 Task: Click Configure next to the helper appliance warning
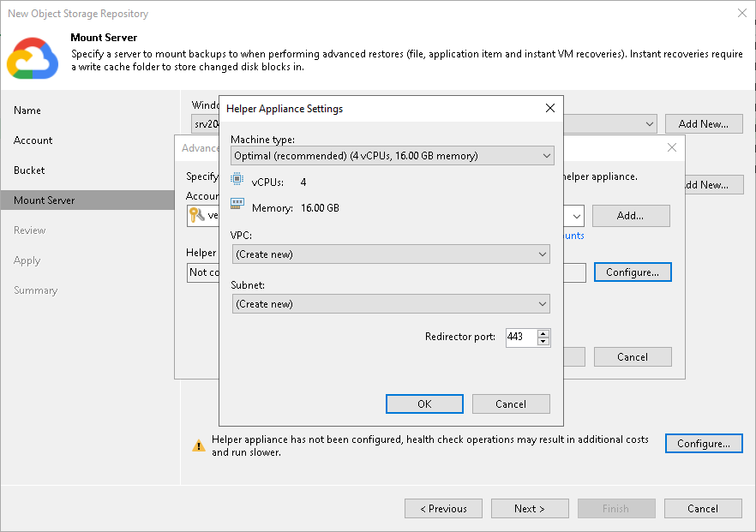[x=703, y=443]
